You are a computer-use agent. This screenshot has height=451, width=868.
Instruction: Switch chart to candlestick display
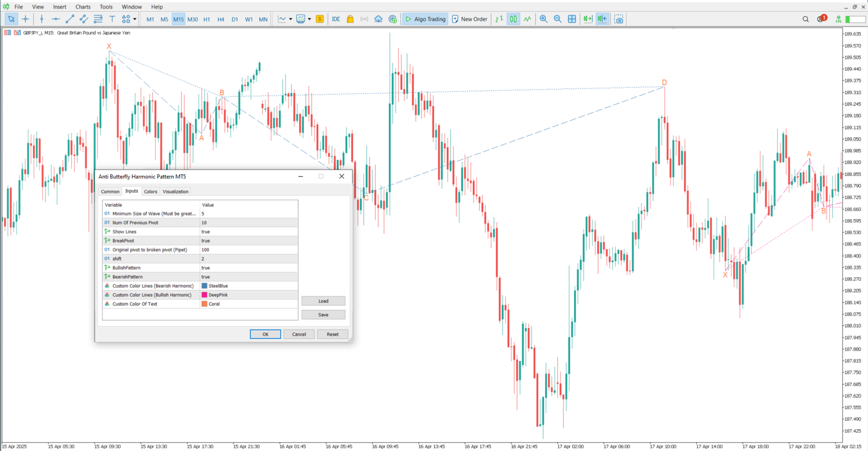(513, 19)
